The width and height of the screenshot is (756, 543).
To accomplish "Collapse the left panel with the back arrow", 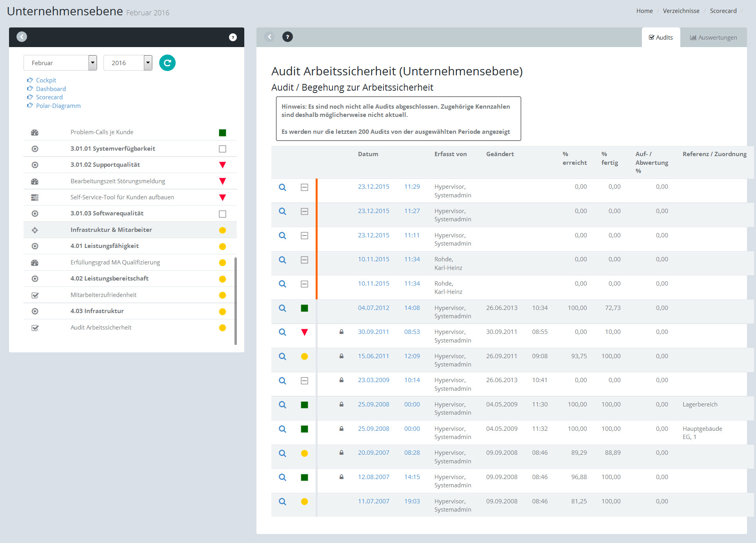I will [22, 37].
